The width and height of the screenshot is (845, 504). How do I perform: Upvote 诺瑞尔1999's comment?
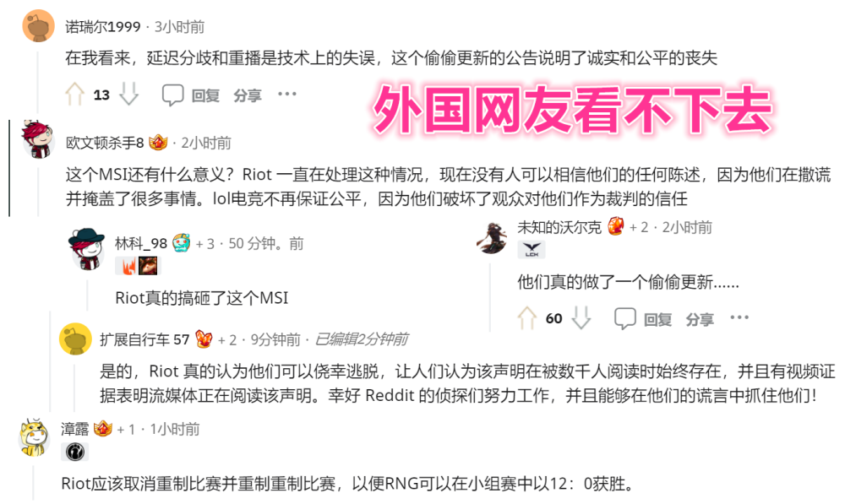pos(75,95)
